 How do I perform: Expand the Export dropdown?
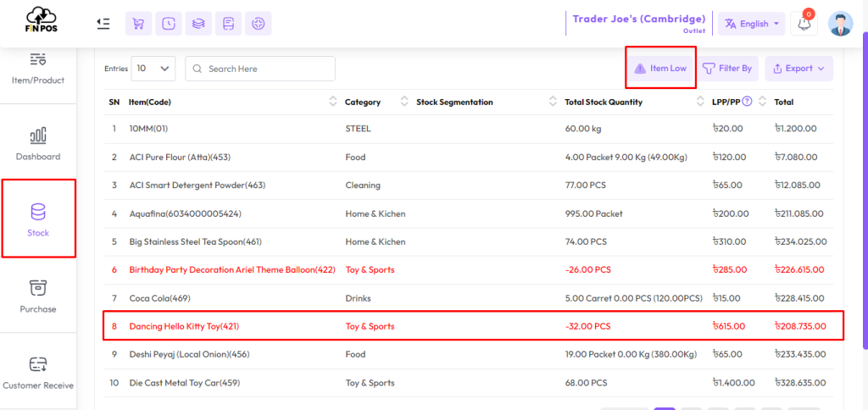point(798,69)
